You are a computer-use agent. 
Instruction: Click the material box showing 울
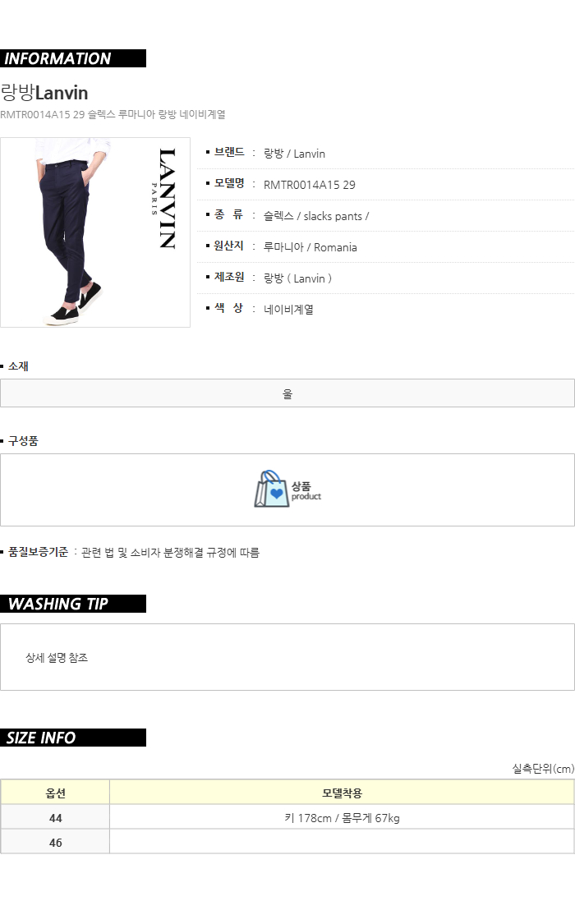coord(287,393)
